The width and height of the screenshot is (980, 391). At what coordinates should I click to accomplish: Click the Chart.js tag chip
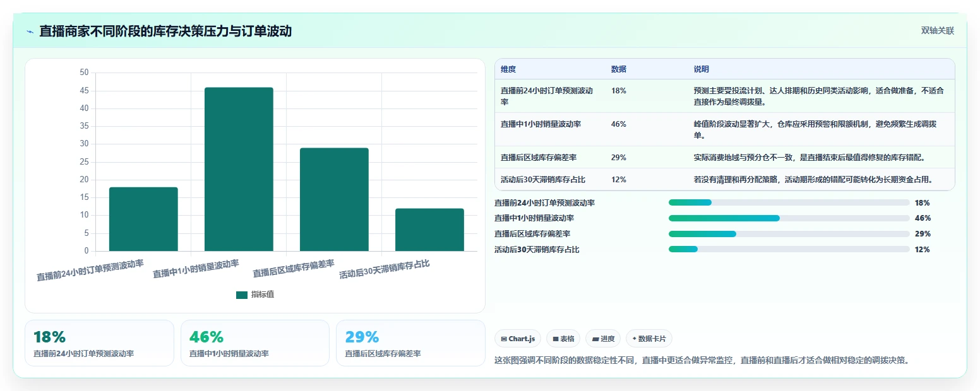518,339
